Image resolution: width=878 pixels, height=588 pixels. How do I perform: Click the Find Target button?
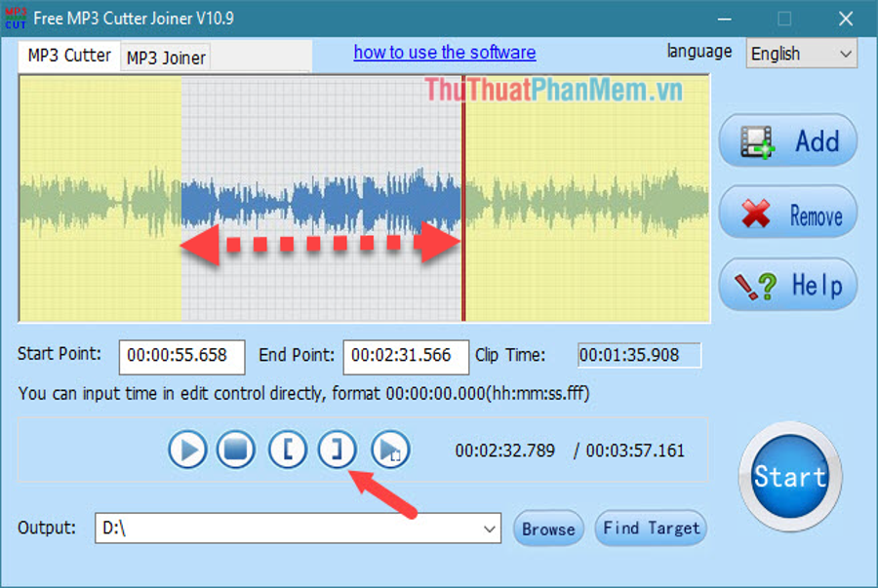coord(651,529)
